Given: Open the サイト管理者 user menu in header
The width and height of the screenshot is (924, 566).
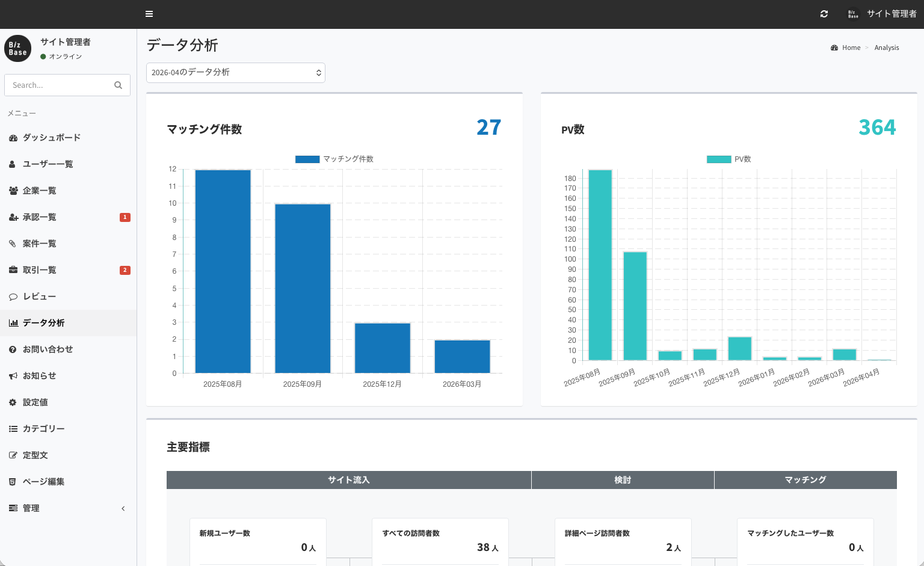Looking at the screenshot, I should [882, 14].
